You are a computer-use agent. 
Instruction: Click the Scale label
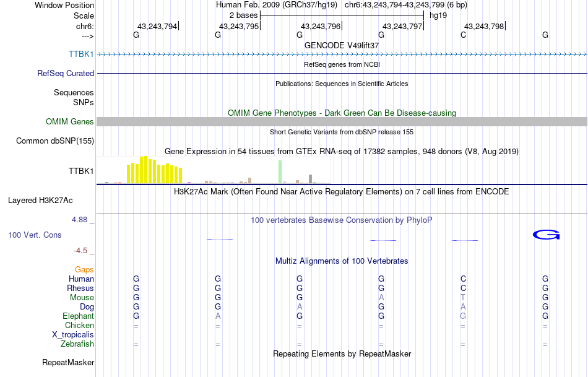click(84, 15)
